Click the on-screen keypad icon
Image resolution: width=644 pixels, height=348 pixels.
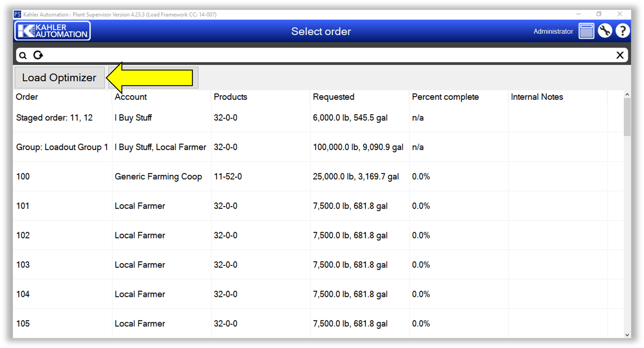[x=586, y=31]
